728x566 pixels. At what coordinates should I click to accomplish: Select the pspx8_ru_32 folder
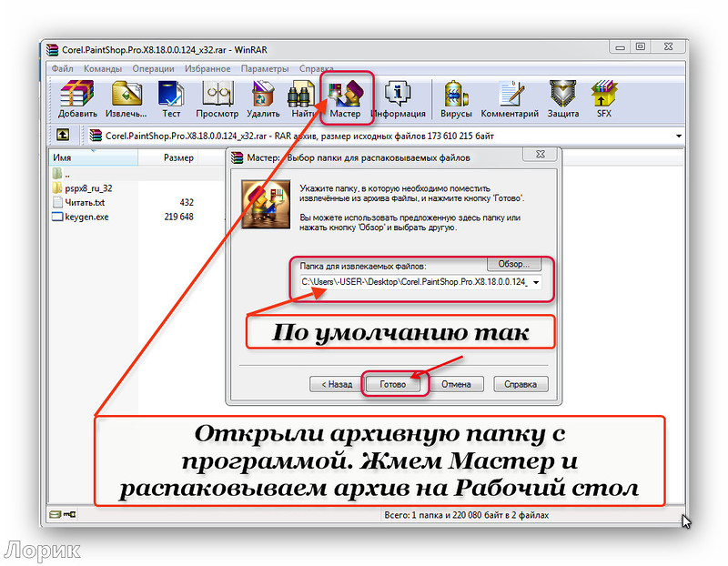(83, 188)
